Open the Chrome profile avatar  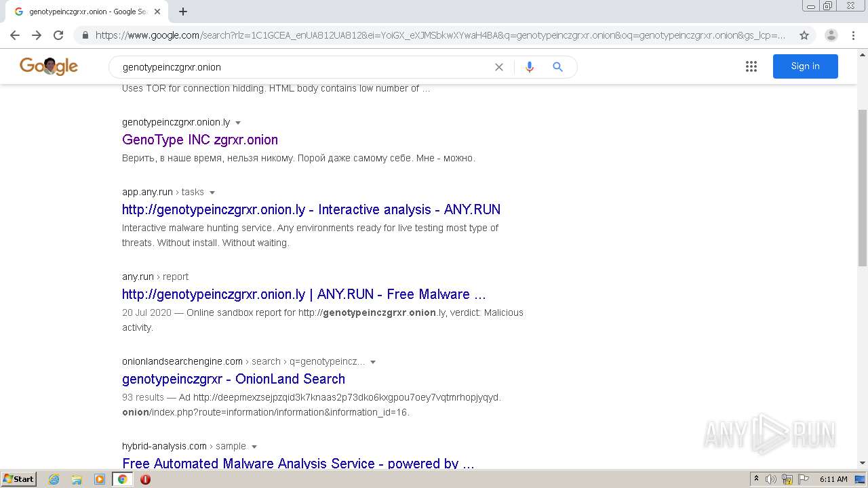pyautogui.click(x=831, y=35)
